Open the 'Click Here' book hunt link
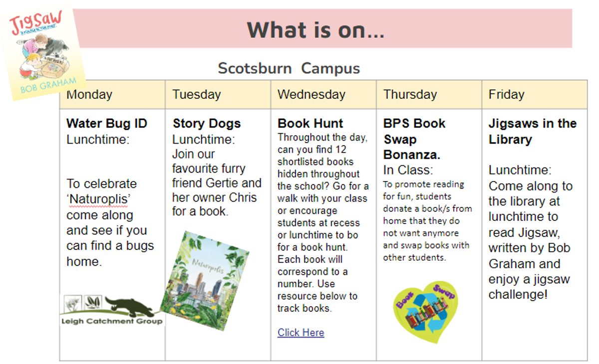This screenshot has height=364, width=599. click(x=301, y=333)
